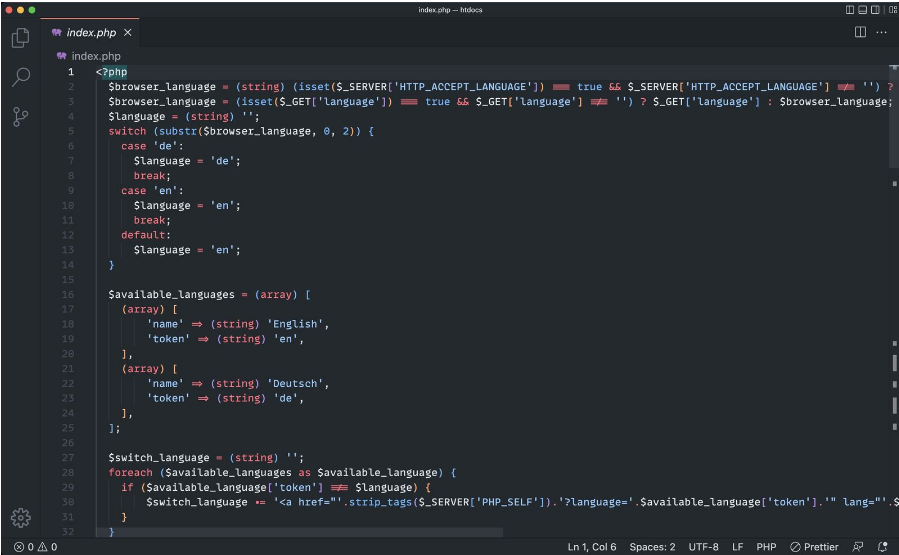899x555 pixels.
Task: Click '$language = (string)' on line 4
Action: coord(171,116)
